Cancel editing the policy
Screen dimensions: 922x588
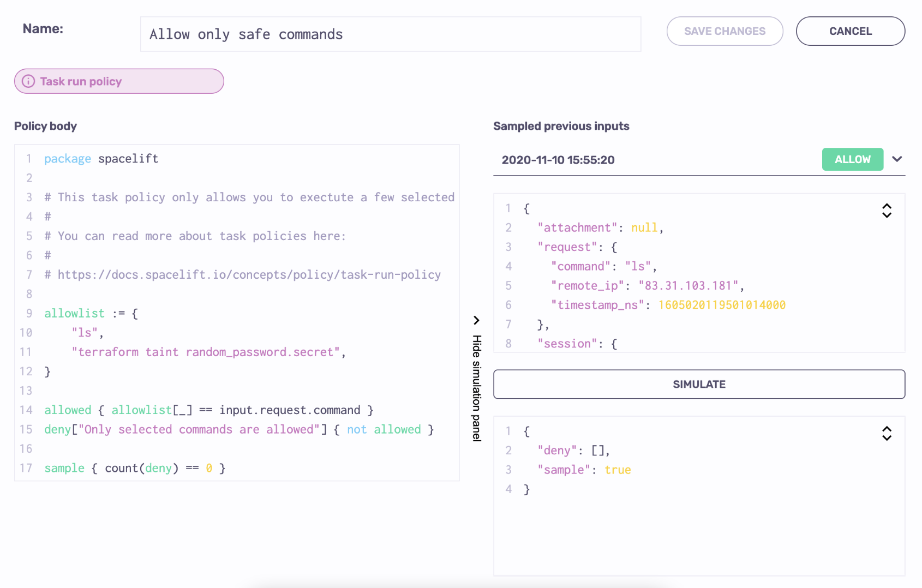pos(850,31)
